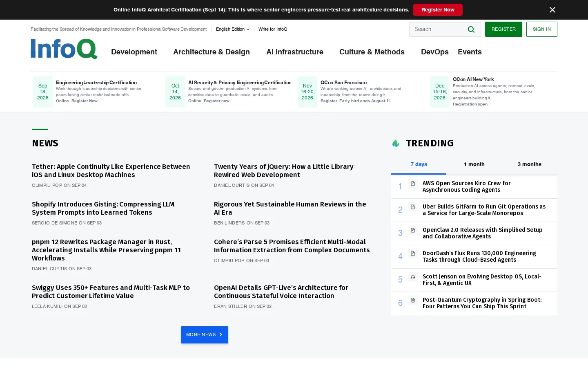
Task: Click the Nov 16-20, 2026 date badge
Action: tap(307, 92)
